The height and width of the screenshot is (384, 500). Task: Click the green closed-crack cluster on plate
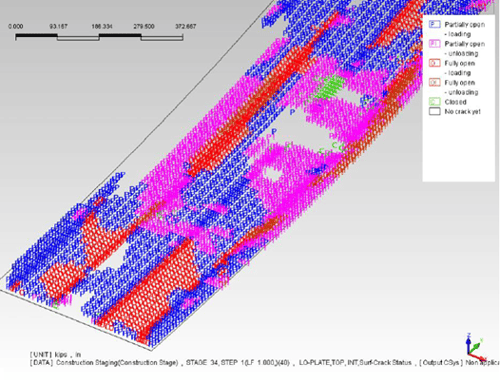coord(328,86)
